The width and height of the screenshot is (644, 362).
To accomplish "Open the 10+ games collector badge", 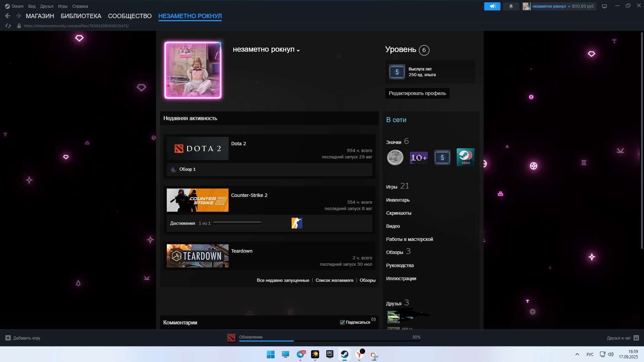I will tap(418, 157).
